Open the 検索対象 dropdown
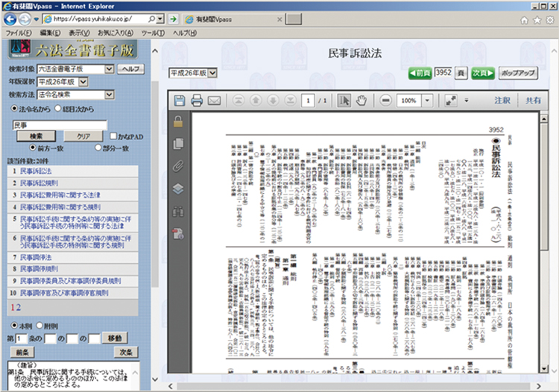 tap(110, 69)
